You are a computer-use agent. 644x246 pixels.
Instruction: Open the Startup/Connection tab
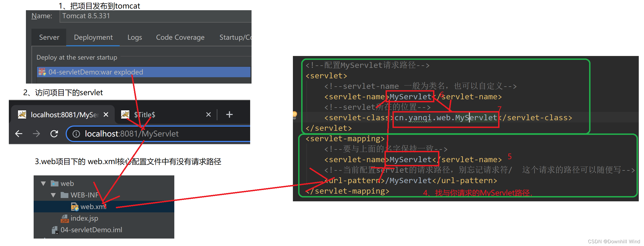pos(235,37)
